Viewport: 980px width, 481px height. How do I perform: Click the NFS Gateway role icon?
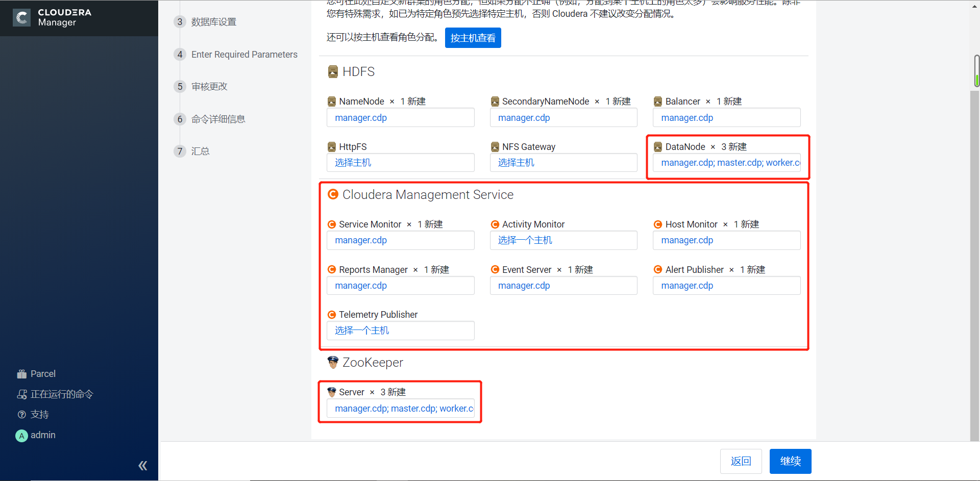[495, 147]
